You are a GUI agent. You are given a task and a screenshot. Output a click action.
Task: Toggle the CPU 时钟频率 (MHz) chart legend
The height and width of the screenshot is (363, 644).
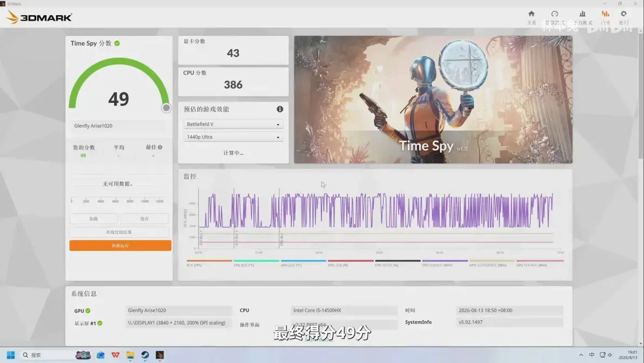pyautogui.click(x=445, y=263)
